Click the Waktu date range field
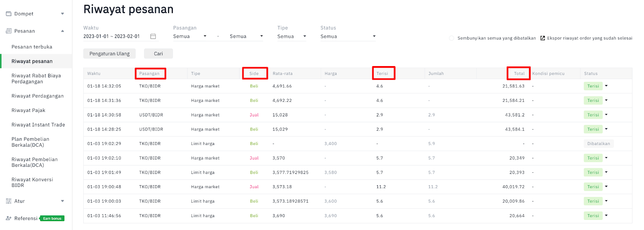644x230 pixels. point(121,36)
